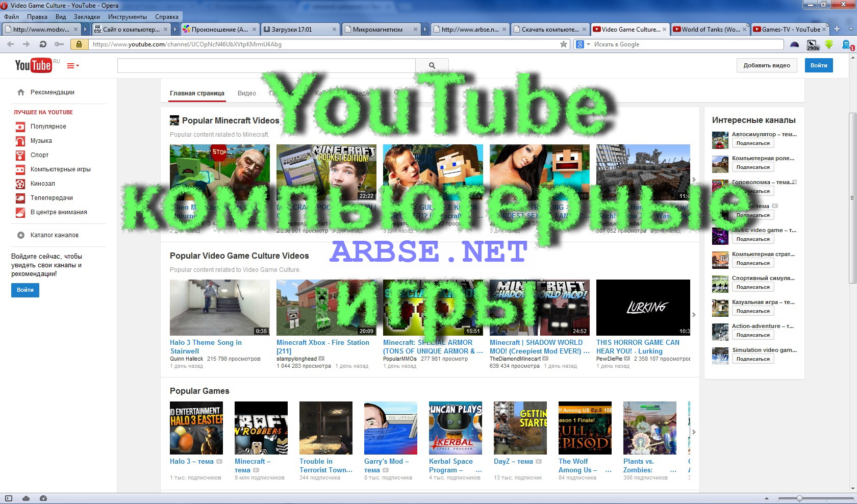Open the closed tabs list arrow
Viewport: 857px width, 504px height.
850,29
